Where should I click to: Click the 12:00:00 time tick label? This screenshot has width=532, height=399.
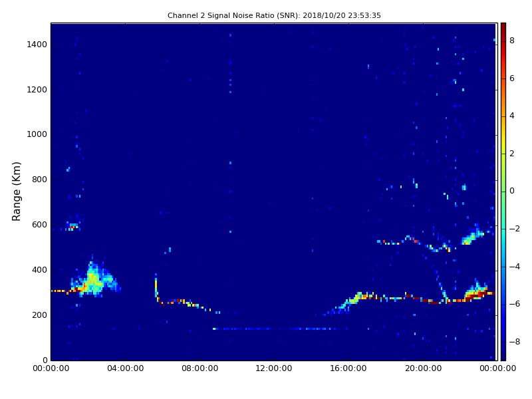(x=274, y=368)
